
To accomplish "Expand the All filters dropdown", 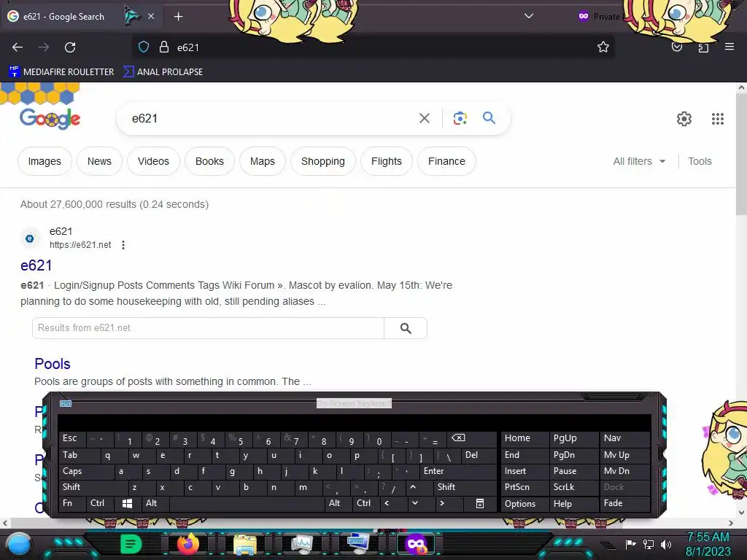I will click(639, 161).
